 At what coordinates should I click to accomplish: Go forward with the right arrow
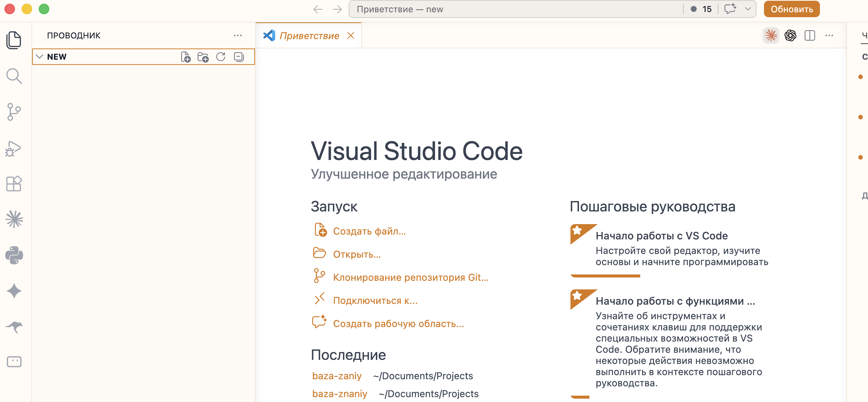[337, 9]
